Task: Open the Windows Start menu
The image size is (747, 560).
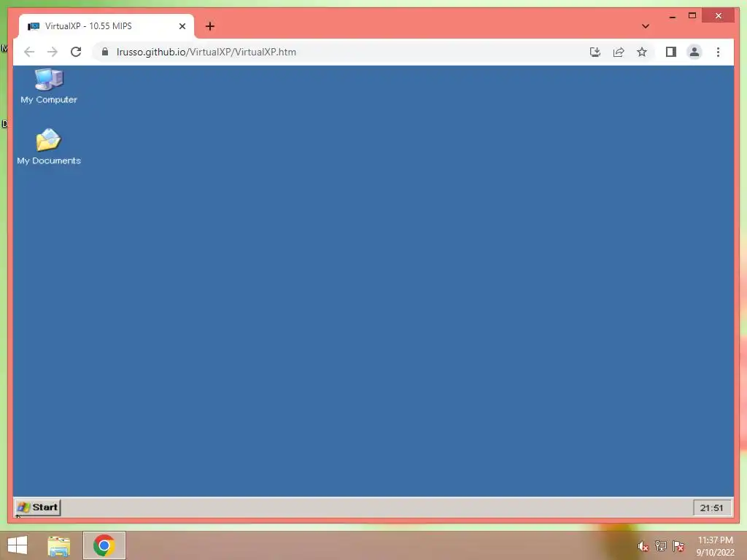Action: click(18, 545)
